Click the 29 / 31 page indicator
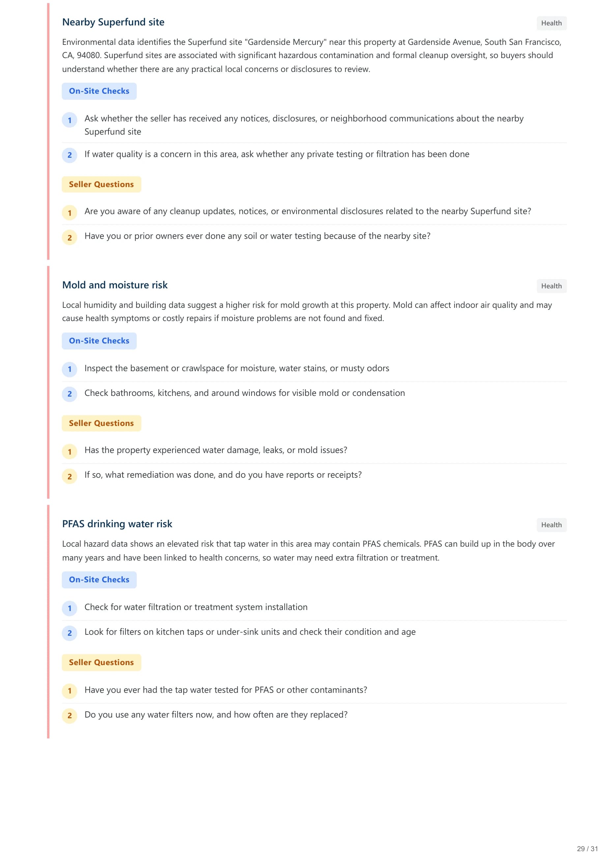 click(587, 849)
